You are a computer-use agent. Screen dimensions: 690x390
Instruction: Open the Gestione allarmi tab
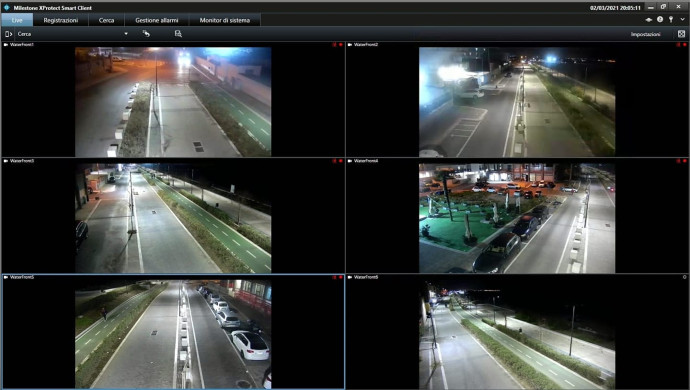(x=157, y=20)
